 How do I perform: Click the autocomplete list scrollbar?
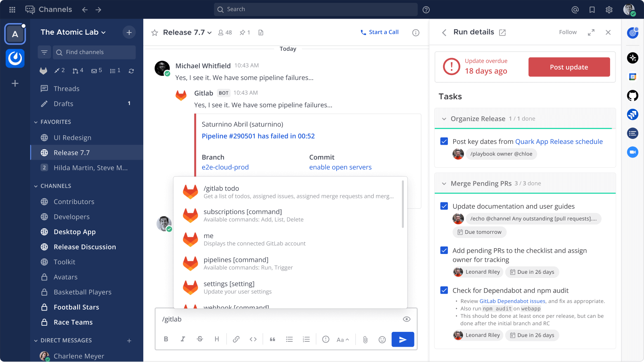pyautogui.click(x=403, y=204)
